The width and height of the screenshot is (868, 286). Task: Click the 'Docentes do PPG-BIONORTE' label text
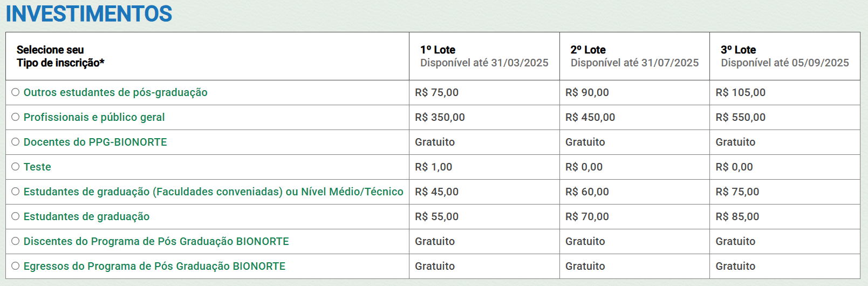95,142
